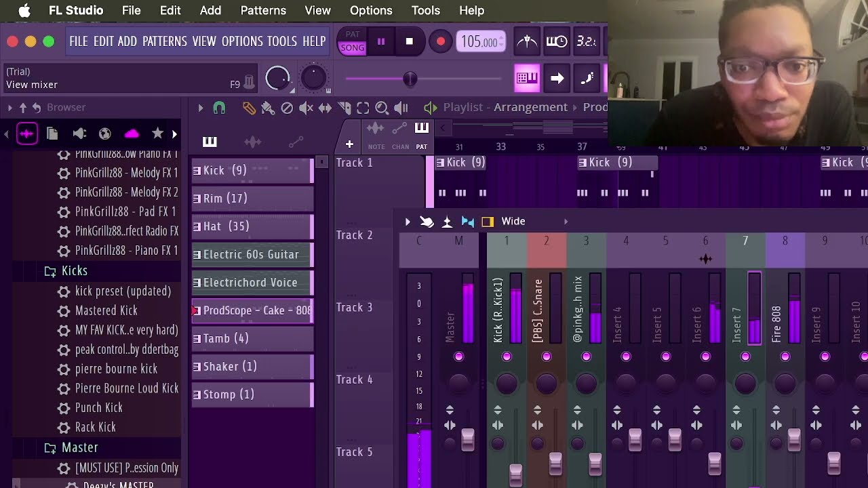Select the Hat (35) pattern
Image resolution: width=868 pixels, height=488 pixels.
[x=252, y=226]
